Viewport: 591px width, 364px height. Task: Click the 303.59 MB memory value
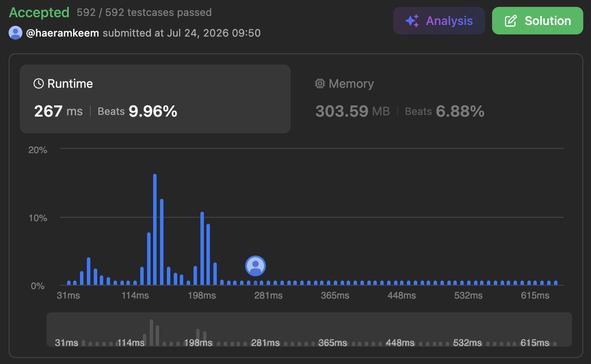coord(352,111)
